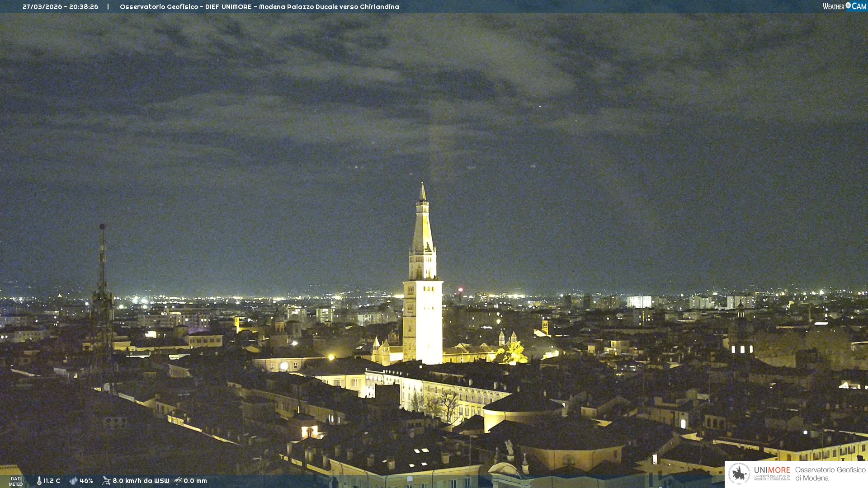Click the DATI METEO label
This screenshot has width=868, height=488.
click(16, 481)
